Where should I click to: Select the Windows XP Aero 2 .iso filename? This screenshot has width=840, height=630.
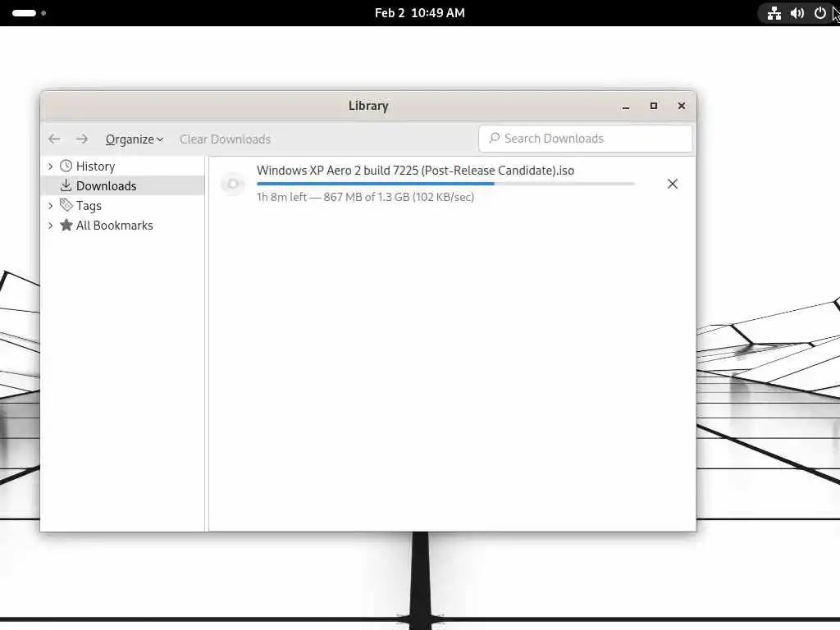coord(415,171)
